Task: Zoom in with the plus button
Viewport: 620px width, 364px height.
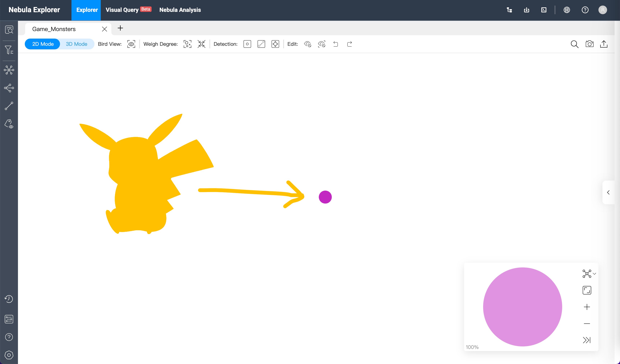Action: tap(587, 307)
